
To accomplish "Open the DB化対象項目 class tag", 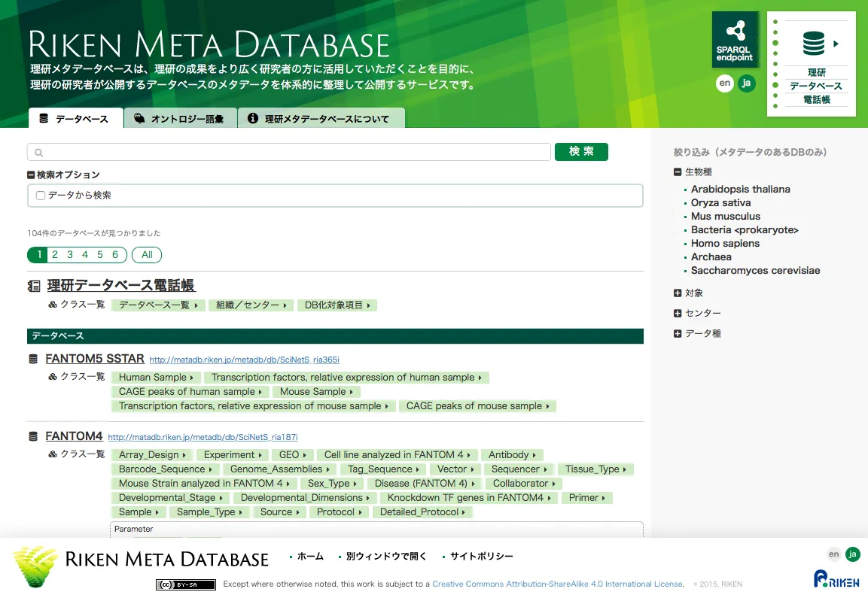I will 337,305.
